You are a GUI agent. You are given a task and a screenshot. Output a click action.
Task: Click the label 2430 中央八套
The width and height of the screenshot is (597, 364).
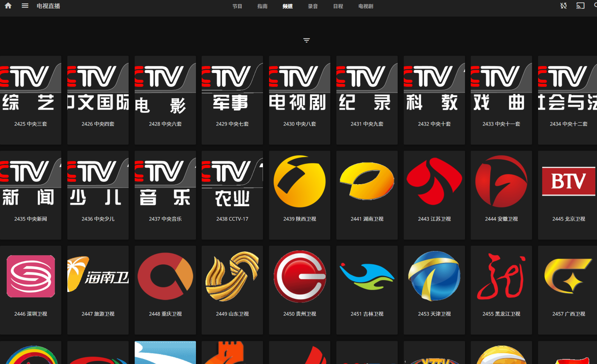(x=300, y=124)
